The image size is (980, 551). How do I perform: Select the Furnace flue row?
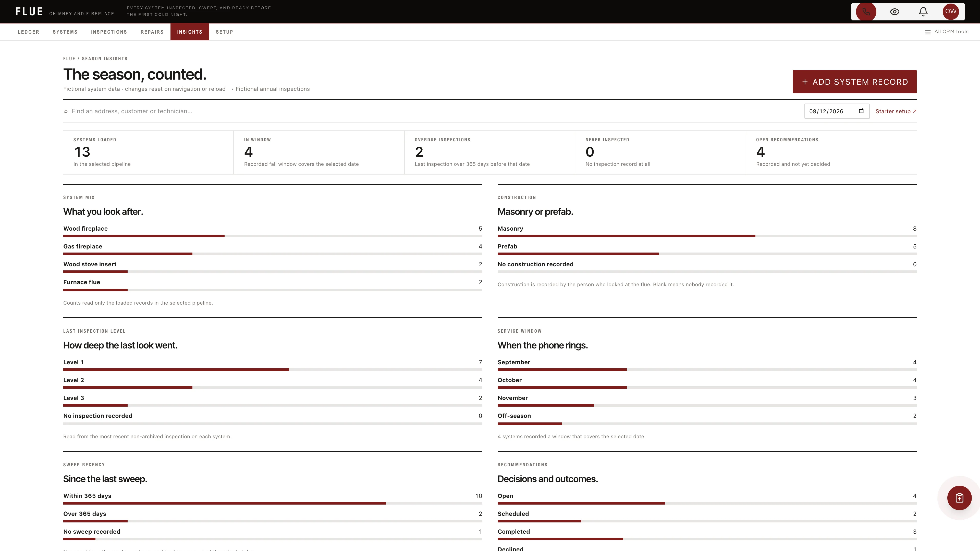(x=273, y=285)
